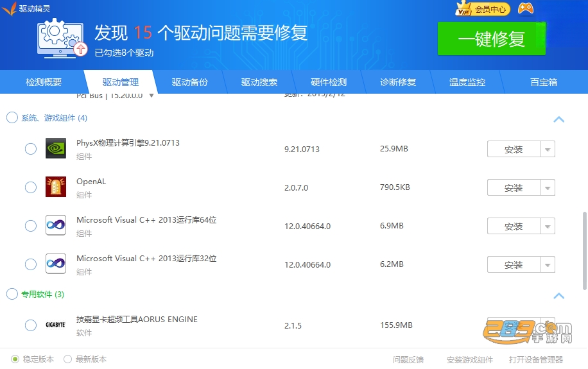Switch to the 驱动管理 tab
The image size is (588, 369).
(x=121, y=82)
